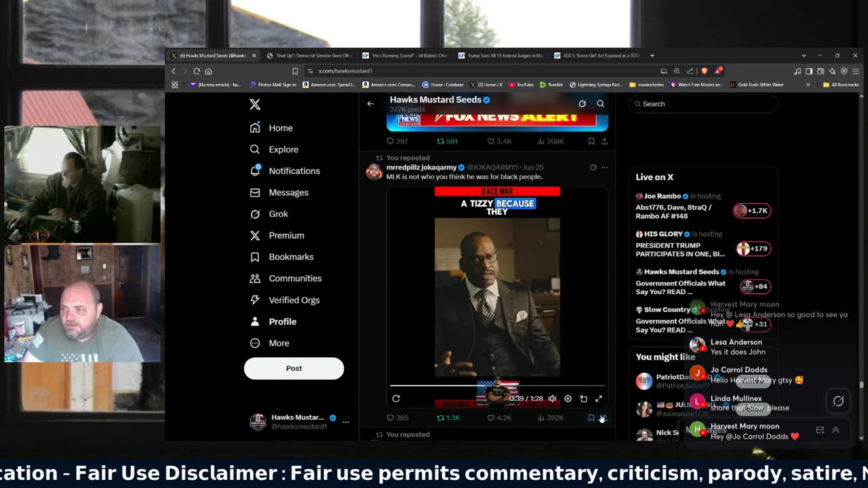
Task: View analytics showing 292K views
Action: coord(551,418)
